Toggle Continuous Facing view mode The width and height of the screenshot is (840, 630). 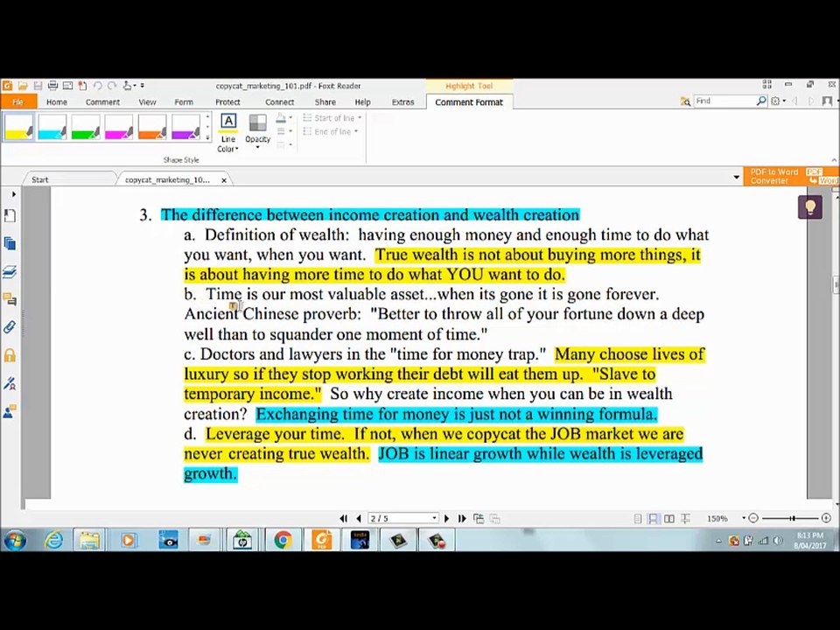(x=685, y=519)
